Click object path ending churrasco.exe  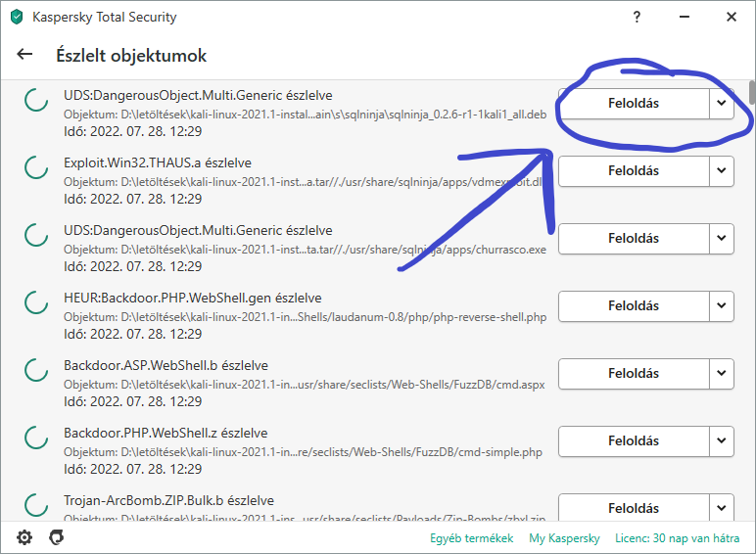(306, 250)
